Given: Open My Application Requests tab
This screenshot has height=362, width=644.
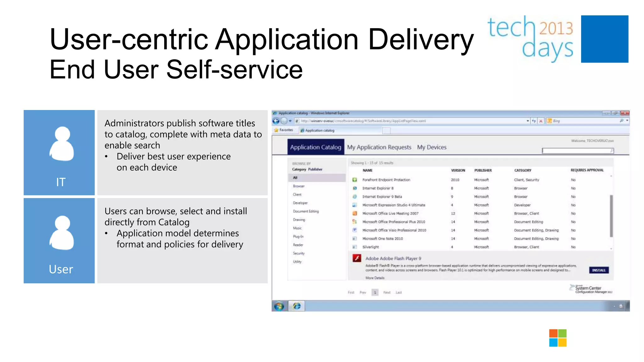Looking at the screenshot, I should 379,147.
